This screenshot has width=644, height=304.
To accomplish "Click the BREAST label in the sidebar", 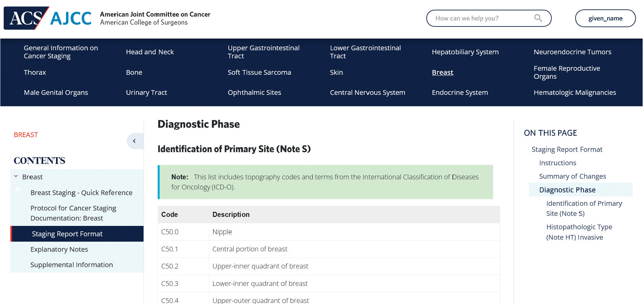I will pos(25,135).
